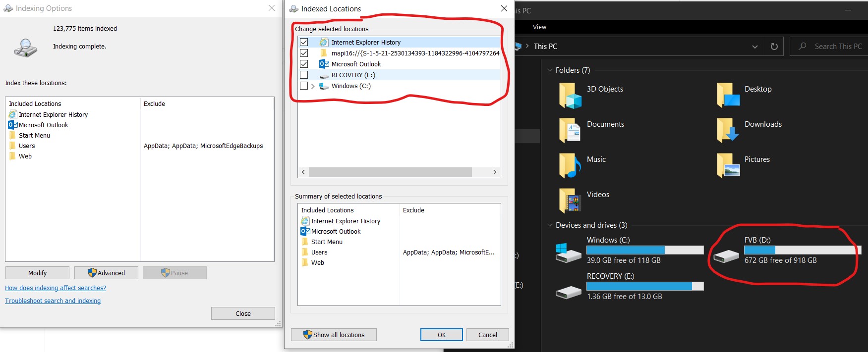This screenshot has width=868, height=352.
Task: Check the Windows (C:) checkbox
Action: coord(304,86)
